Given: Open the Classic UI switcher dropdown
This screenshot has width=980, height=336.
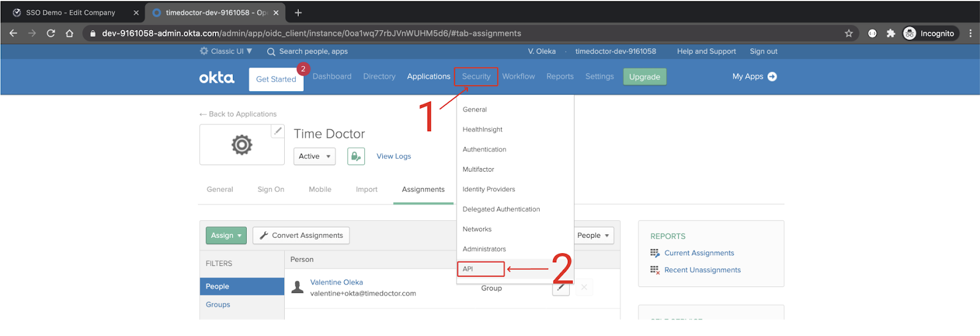Looking at the screenshot, I should click(x=226, y=52).
